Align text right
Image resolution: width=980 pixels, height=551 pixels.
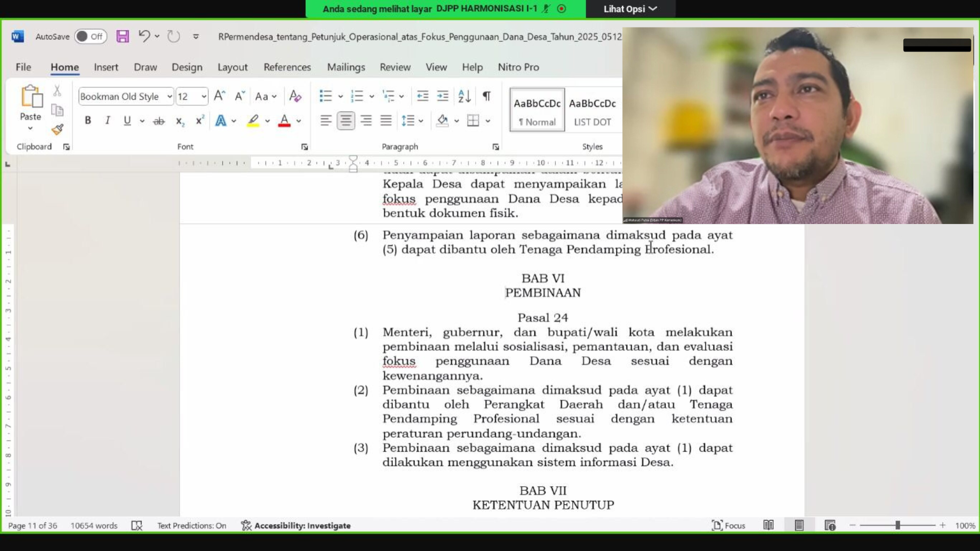point(366,121)
